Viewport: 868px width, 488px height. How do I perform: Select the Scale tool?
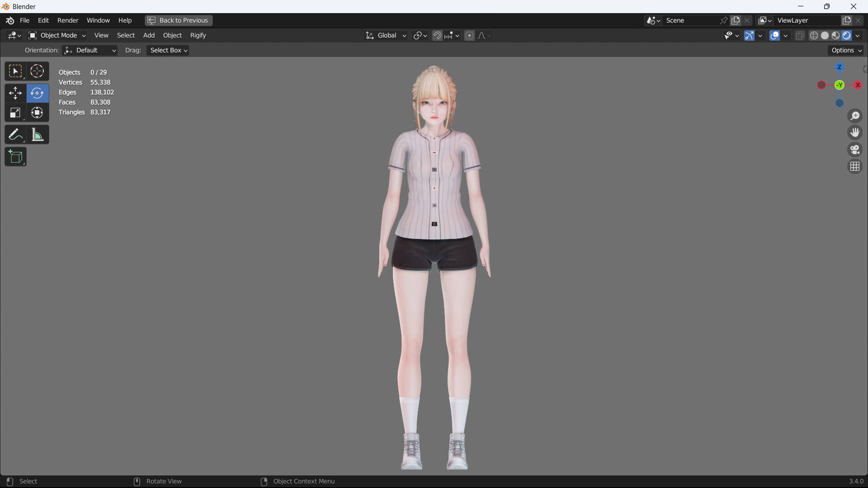click(15, 113)
